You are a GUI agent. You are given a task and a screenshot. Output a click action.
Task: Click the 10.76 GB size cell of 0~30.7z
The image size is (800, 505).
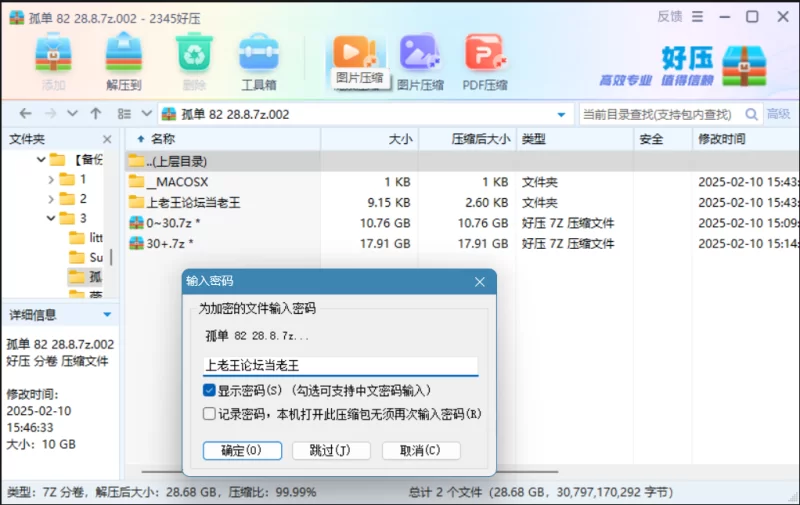385,223
